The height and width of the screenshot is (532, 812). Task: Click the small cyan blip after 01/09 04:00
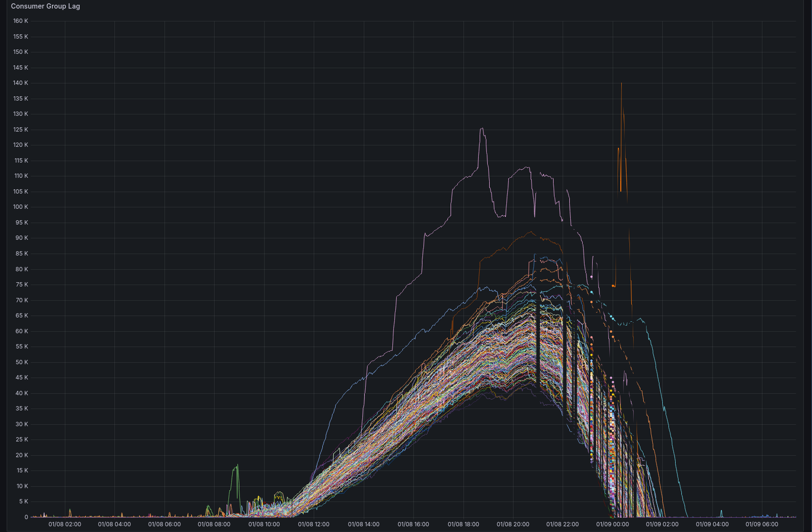point(721,511)
